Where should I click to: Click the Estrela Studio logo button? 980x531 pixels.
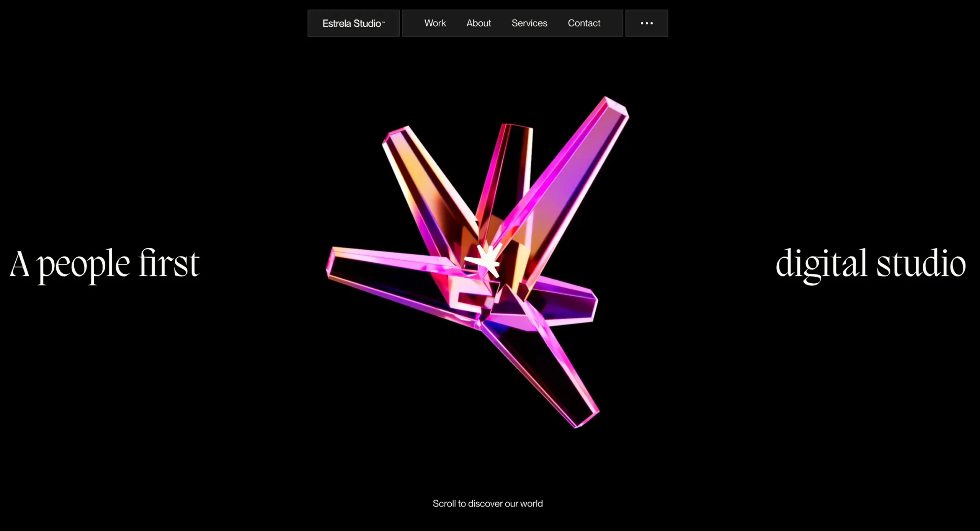point(353,23)
